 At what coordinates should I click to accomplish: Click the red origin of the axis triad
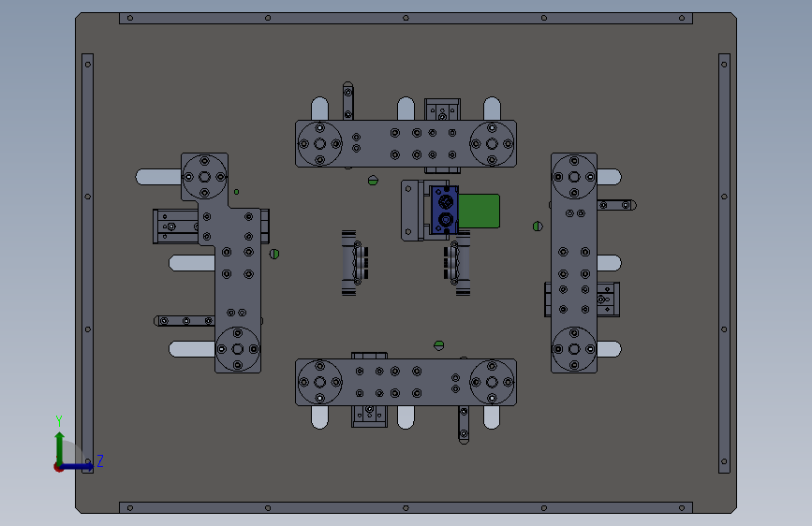tap(58, 467)
